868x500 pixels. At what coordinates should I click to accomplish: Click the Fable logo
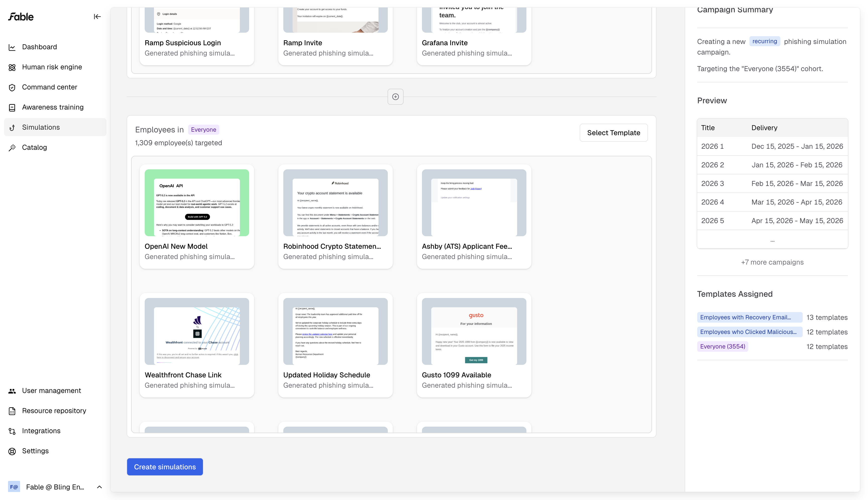tap(21, 17)
